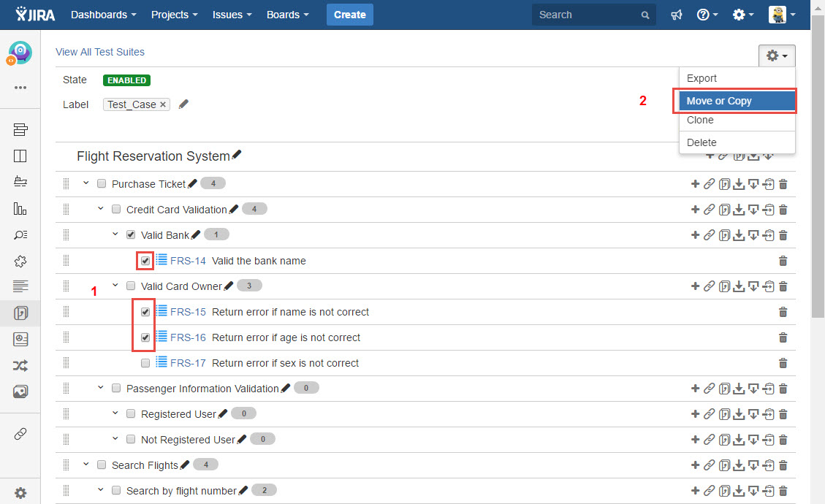This screenshot has height=504, width=825.
Task: Open project settings gear at sidebar bottom
Action: point(20,493)
